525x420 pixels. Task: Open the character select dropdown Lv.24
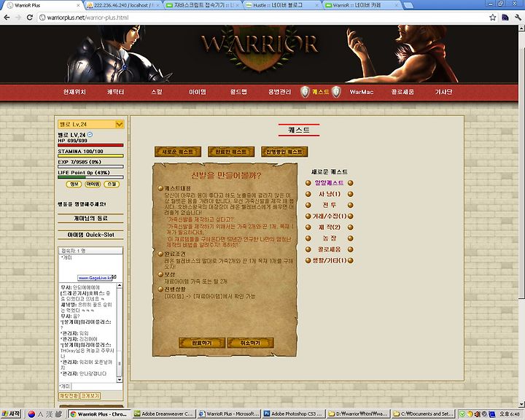click(x=90, y=124)
